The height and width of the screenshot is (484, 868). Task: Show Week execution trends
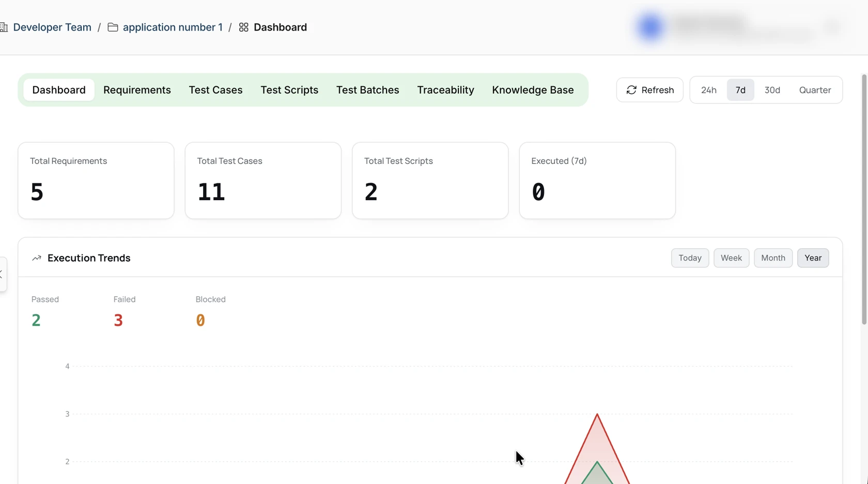click(x=731, y=258)
